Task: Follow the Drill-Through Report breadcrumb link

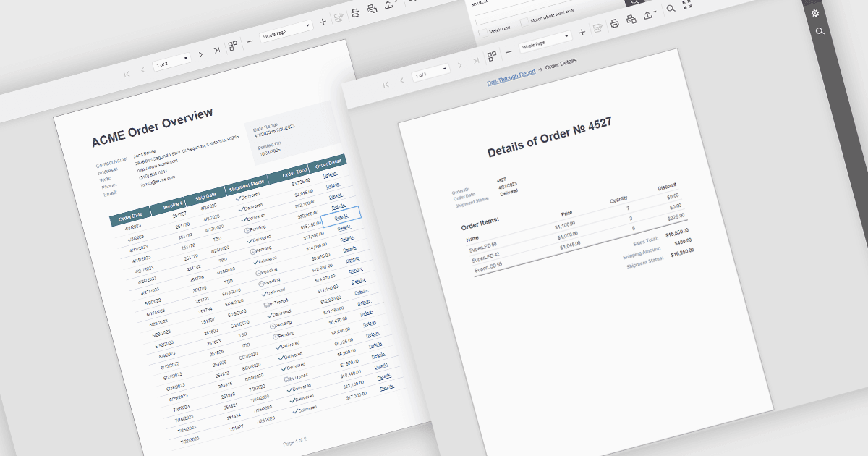Action: pos(511,77)
